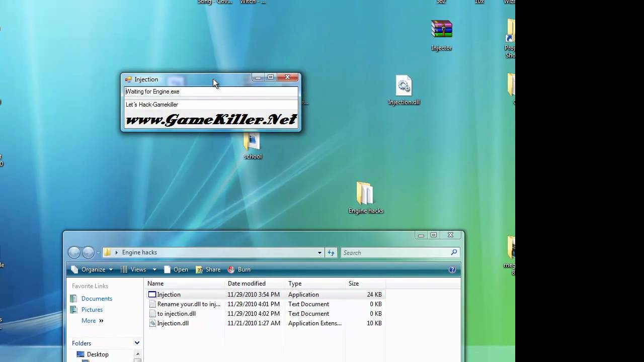Open the Engine hacks desktop folder
This screenshot has height=362, width=644.
pos(365,194)
